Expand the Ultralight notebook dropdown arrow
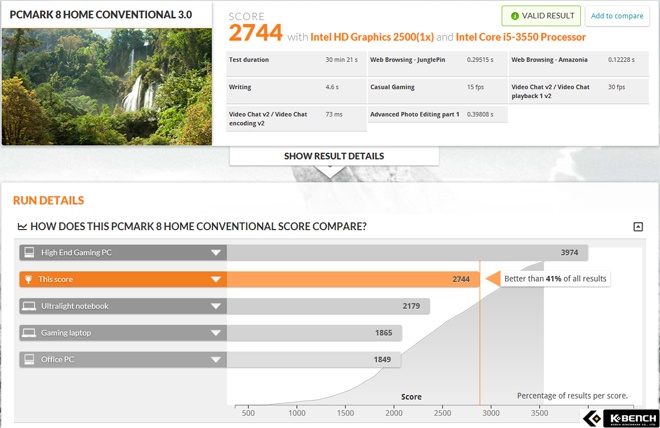 pos(216,306)
